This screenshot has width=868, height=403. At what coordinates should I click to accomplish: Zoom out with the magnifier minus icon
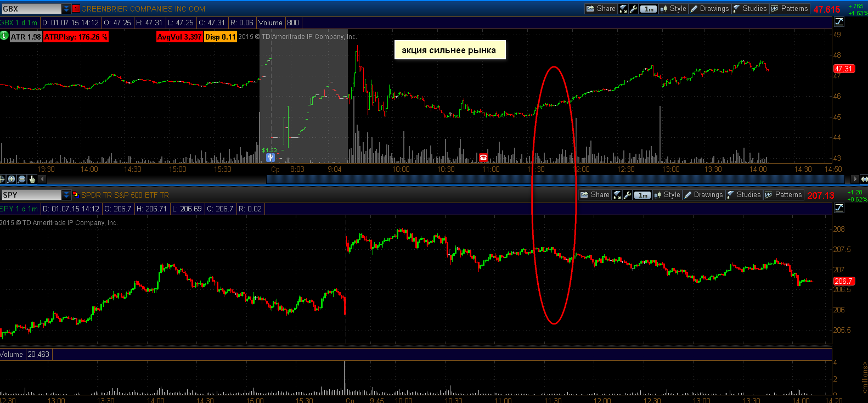click(22, 179)
